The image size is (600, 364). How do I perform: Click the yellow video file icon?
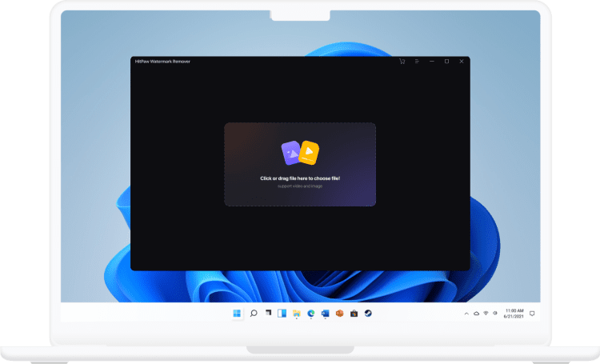coord(309,153)
